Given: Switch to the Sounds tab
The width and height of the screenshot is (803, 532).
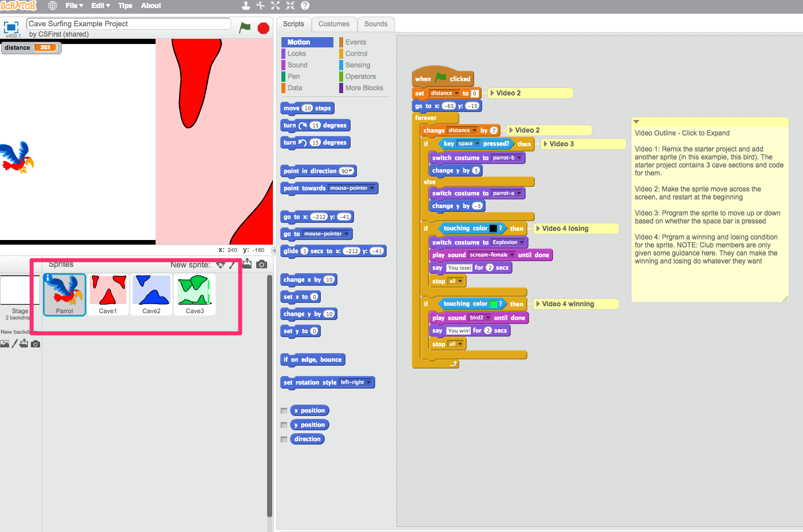Looking at the screenshot, I should click(x=376, y=24).
